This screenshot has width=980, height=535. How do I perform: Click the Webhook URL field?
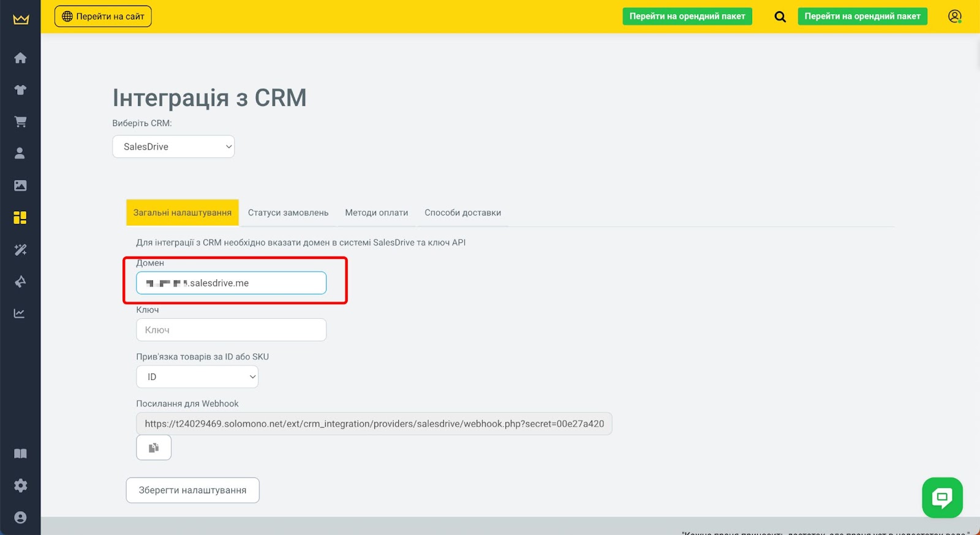click(374, 424)
